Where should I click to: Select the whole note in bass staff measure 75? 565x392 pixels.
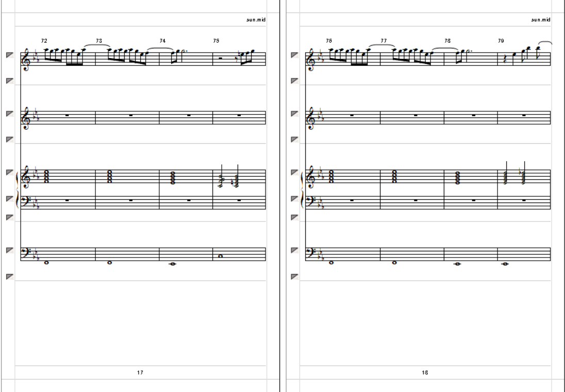tap(221, 257)
